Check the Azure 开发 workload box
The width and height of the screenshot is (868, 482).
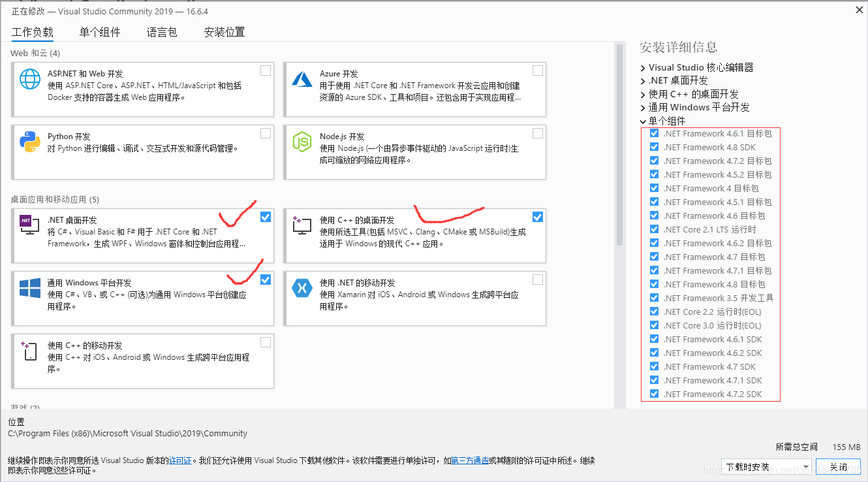click(x=538, y=71)
